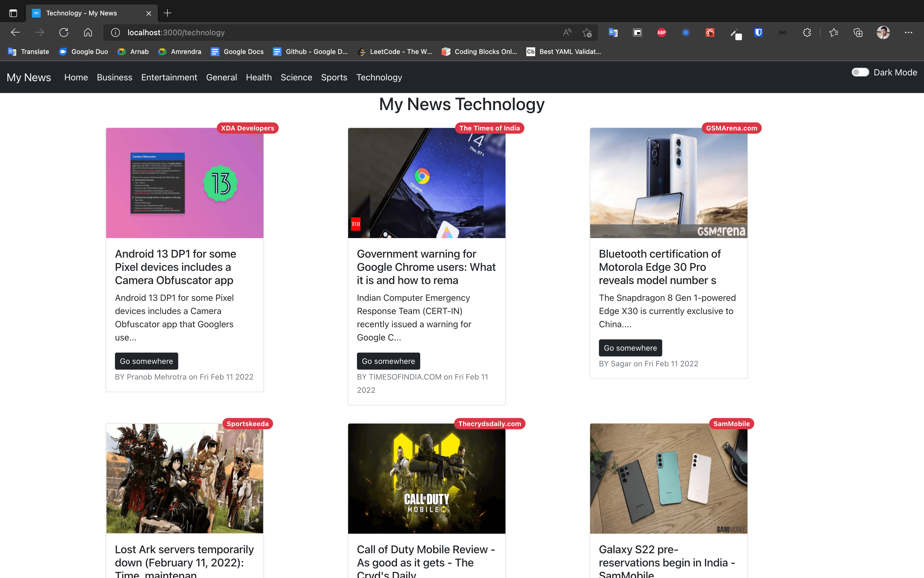Click the Read Aloud icon

(x=567, y=32)
